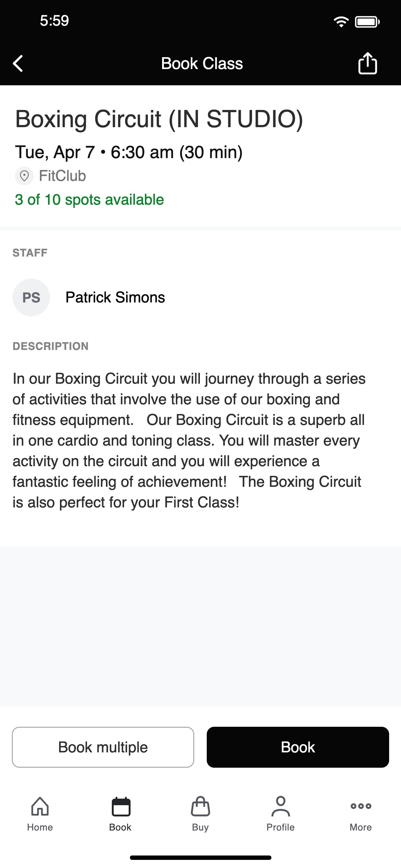401x868 pixels.
Task: Tap the spots available text
Action: pos(89,199)
